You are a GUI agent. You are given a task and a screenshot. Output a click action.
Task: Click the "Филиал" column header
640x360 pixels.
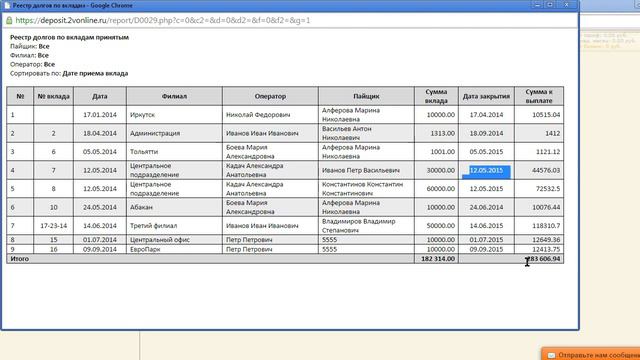click(174, 96)
